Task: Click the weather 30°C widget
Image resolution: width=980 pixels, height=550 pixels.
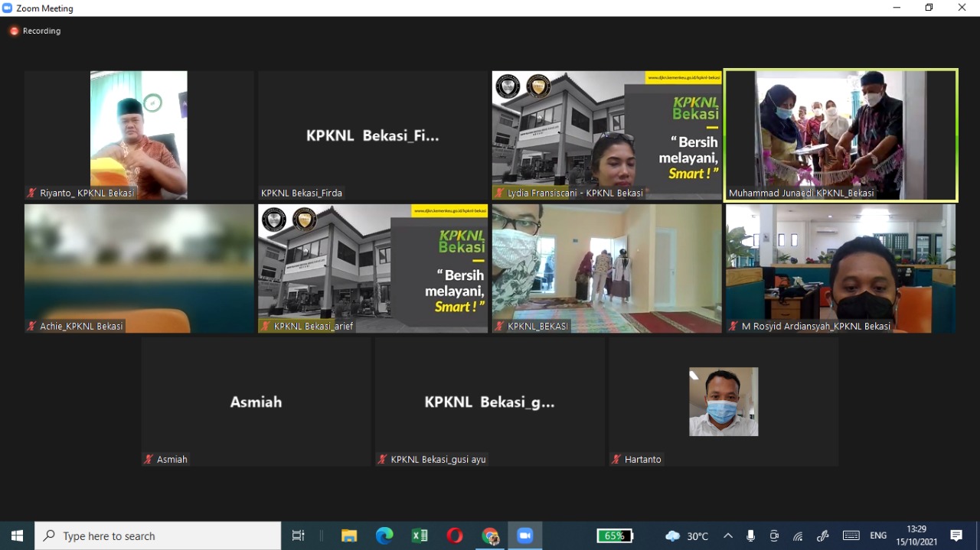Action: pyautogui.click(x=687, y=536)
